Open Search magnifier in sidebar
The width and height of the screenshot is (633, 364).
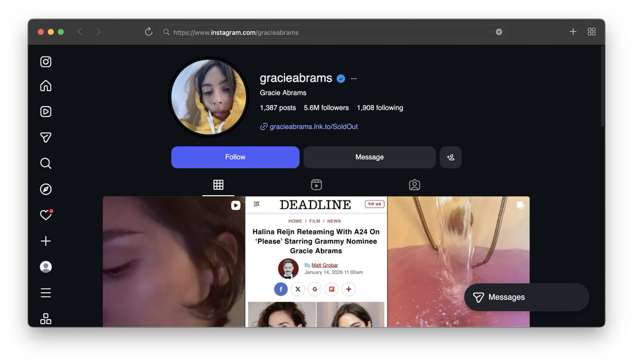pos(46,163)
